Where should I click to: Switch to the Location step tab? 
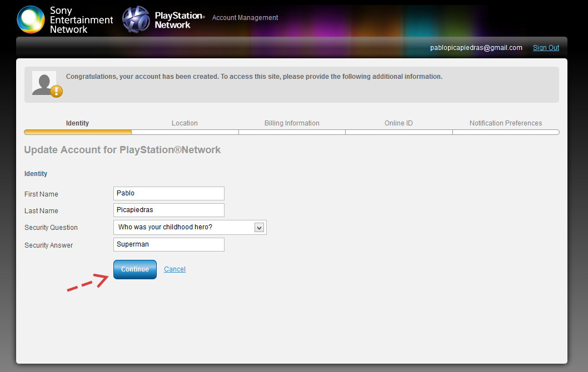coord(185,123)
